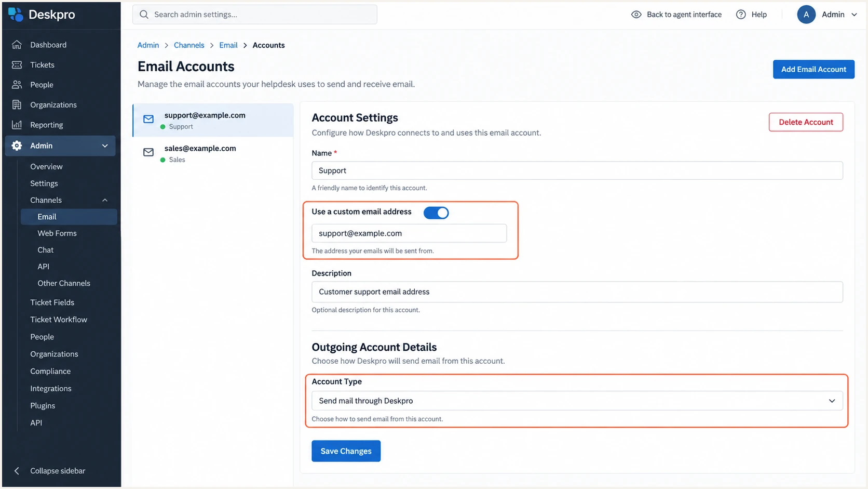Follow the Admin breadcrumb link

coord(148,45)
